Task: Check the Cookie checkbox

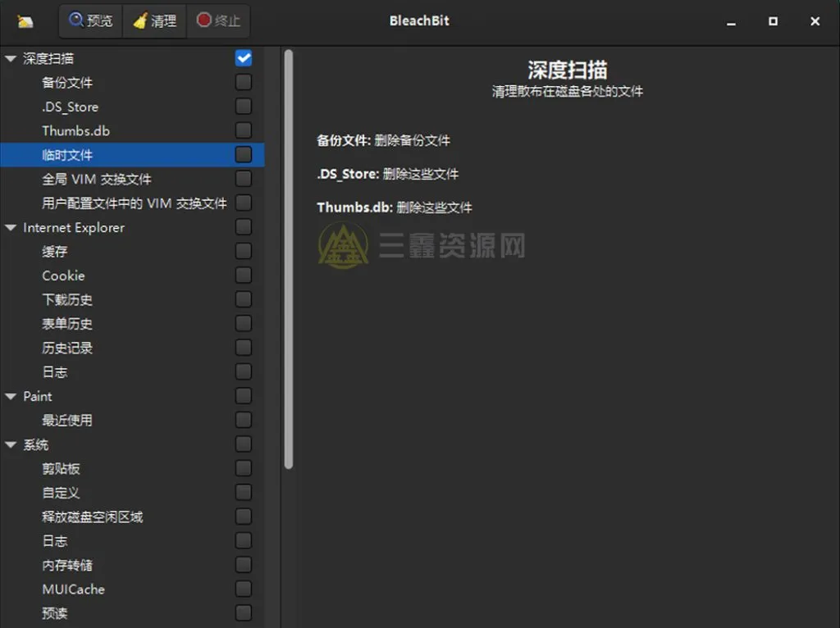Action: [x=243, y=275]
